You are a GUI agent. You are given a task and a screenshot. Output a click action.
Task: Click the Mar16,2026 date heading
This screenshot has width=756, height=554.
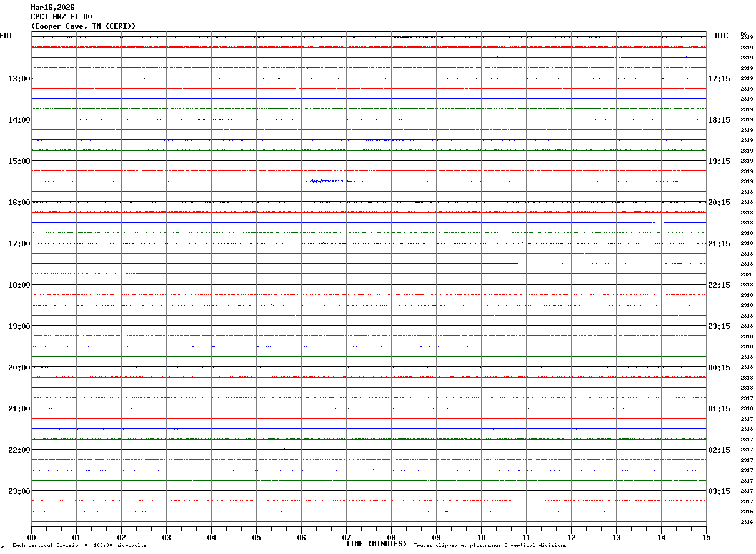coord(52,8)
